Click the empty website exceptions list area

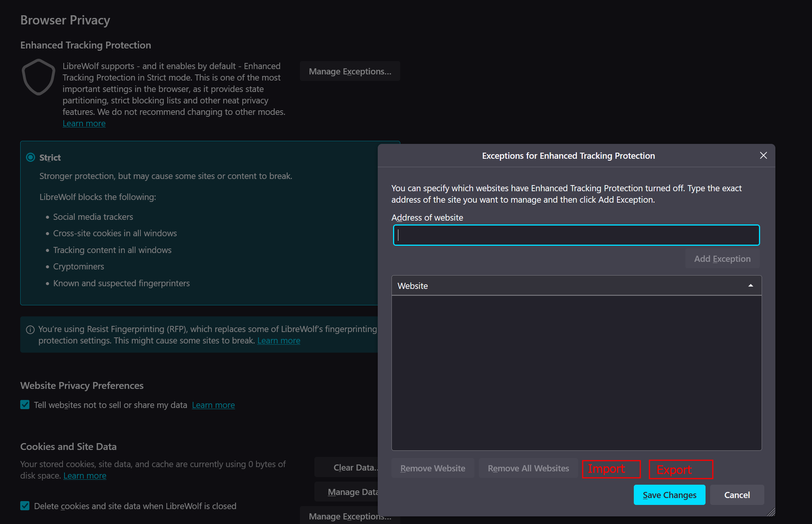tap(576, 372)
